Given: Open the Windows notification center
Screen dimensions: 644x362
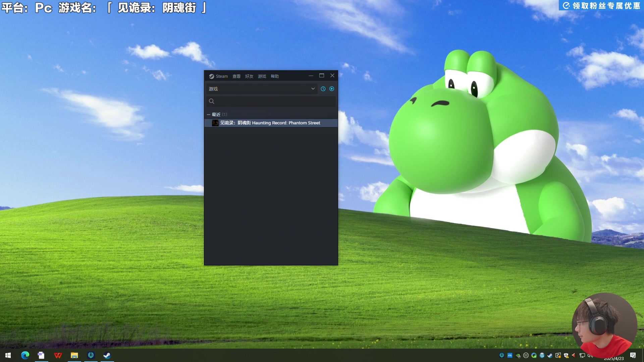Looking at the screenshot, I should click(x=633, y=355).
